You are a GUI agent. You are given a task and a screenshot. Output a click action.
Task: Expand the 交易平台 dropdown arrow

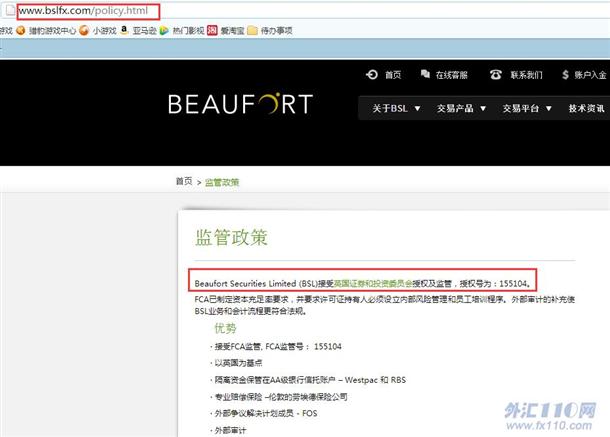coord(549,109)
